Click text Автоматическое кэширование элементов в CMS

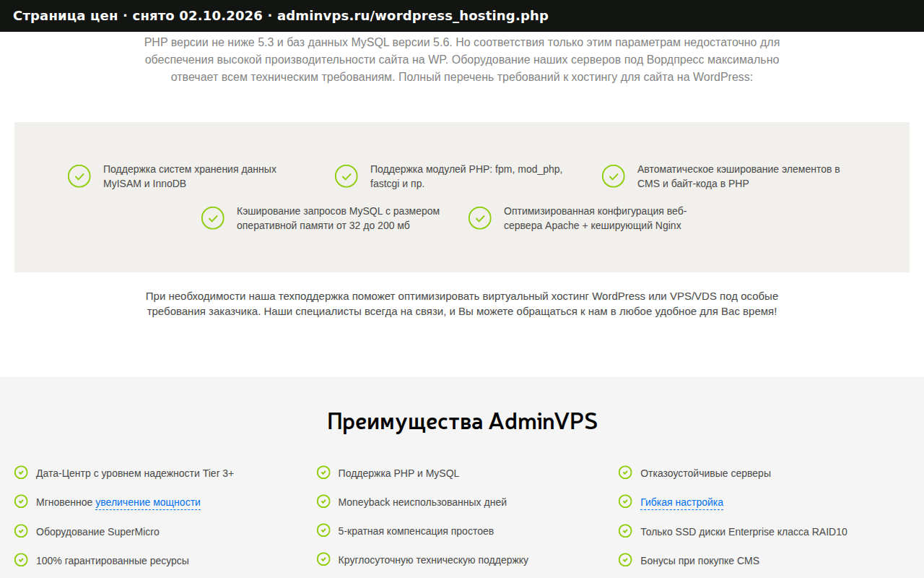pyautogui.click(x=738, y=176)
